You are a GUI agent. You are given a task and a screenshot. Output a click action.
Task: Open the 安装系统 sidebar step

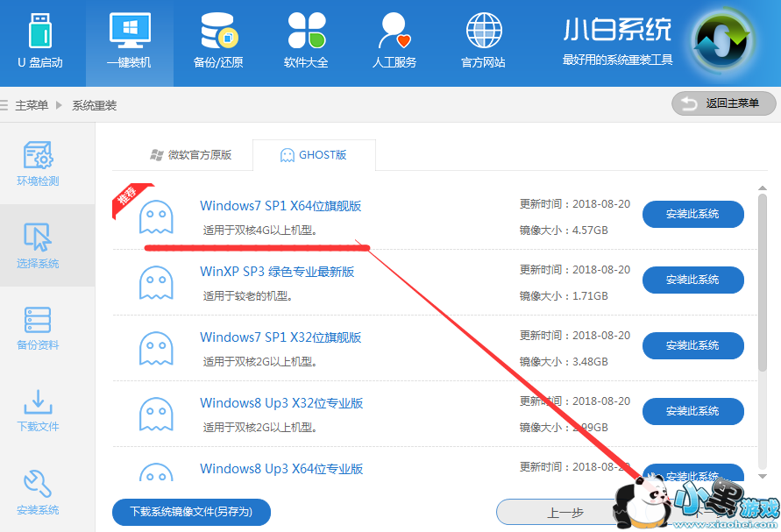38,493
